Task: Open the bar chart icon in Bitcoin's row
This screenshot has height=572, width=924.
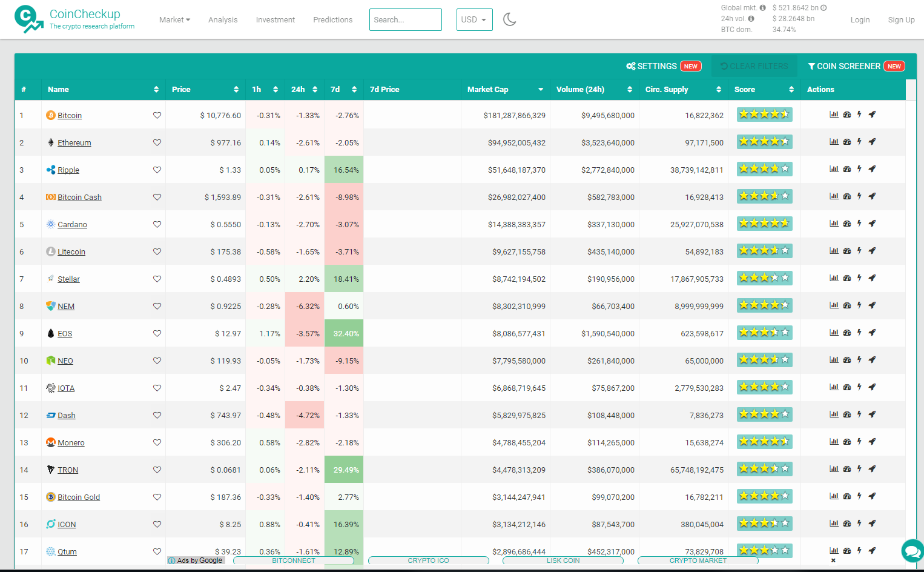Action: pyautogui.click(x=834, y=114)
